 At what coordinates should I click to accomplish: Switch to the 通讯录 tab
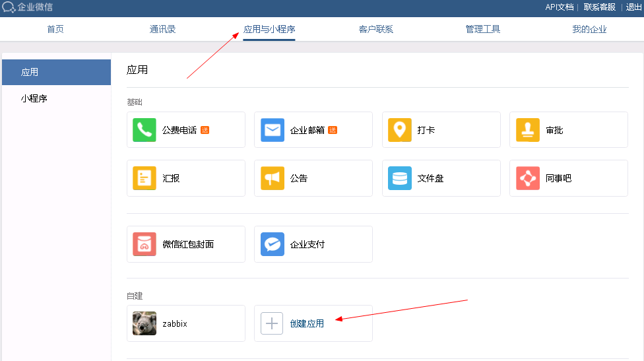[162, 29]
